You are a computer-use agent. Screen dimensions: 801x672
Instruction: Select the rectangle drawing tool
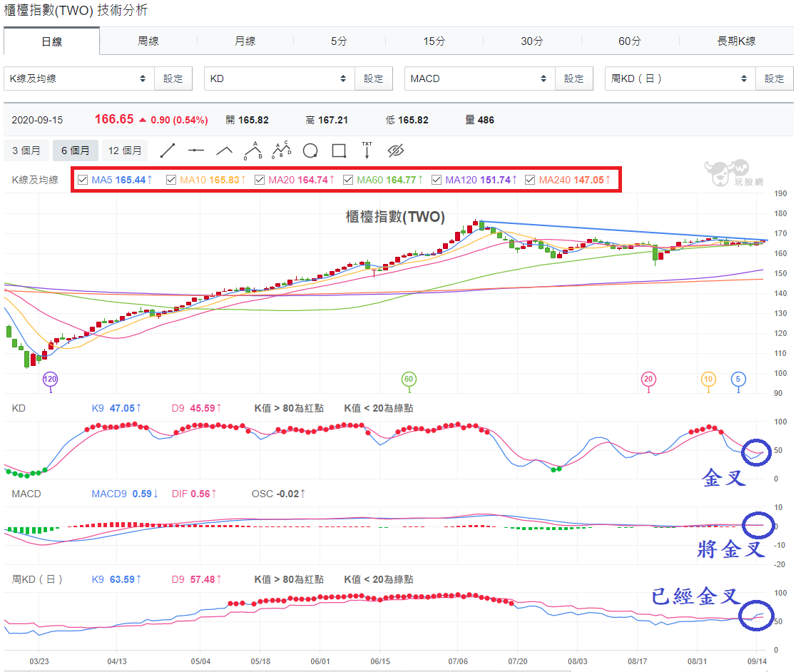339,151
